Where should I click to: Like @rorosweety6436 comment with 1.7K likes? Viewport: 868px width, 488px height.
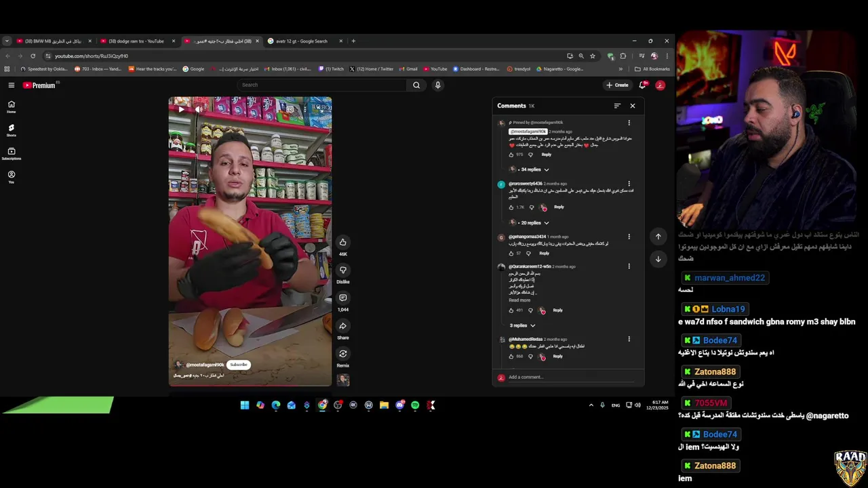(x=512, y=207)
